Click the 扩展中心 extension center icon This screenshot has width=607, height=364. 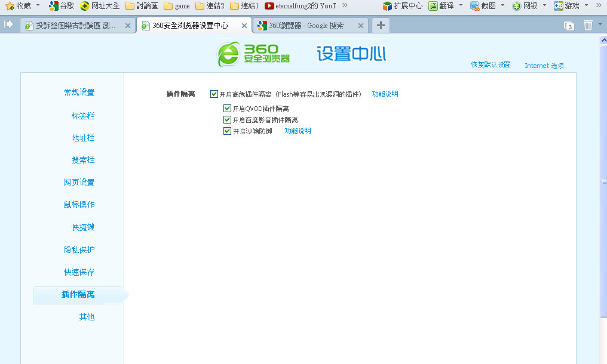pyautogui.click(x=388, y=6)
